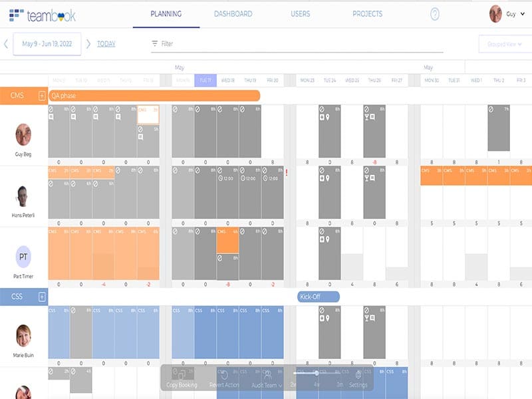
Task: Click the zoom range slider handle
Action: click(317, 372)
